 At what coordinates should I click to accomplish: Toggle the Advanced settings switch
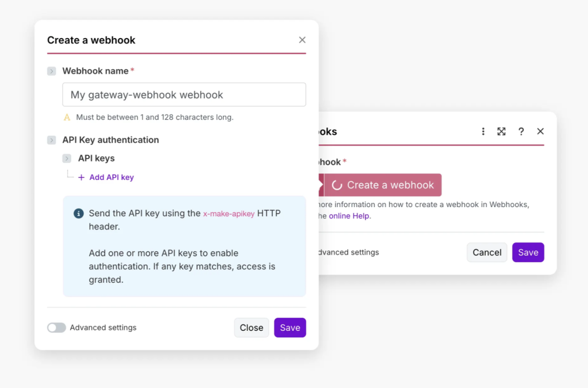click(x=57, y=328)
